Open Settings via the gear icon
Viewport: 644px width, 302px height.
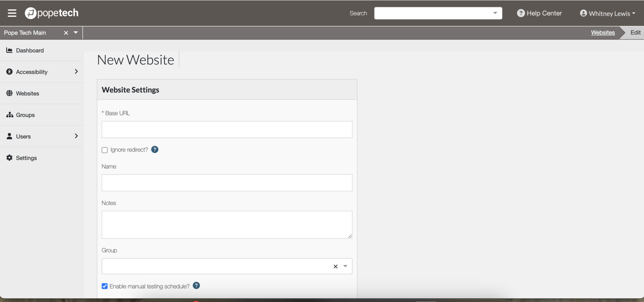click(x=9, y=157)
